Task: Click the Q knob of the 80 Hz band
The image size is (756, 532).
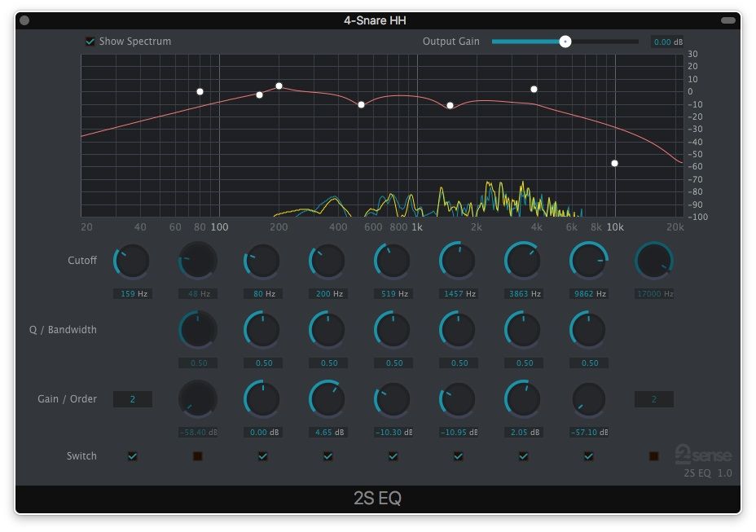Action: click(x=262, y=330)
